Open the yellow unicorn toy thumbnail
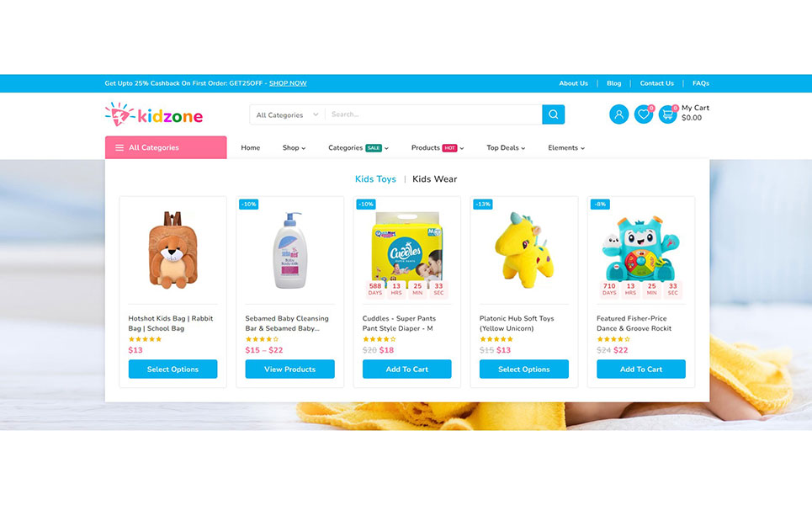The width and height of the screenshot is (812, 505). [x=524, y=250]
